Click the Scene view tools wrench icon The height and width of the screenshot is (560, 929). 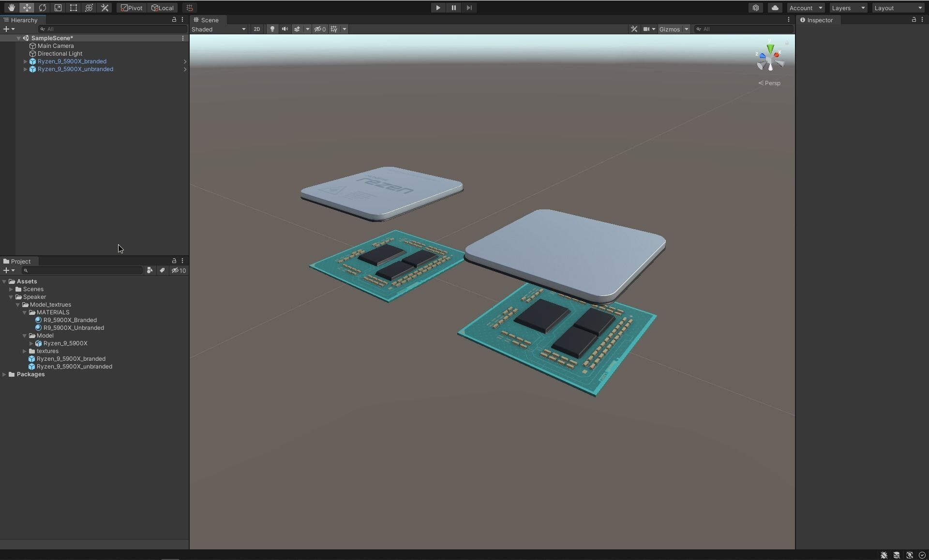point(634,29)
